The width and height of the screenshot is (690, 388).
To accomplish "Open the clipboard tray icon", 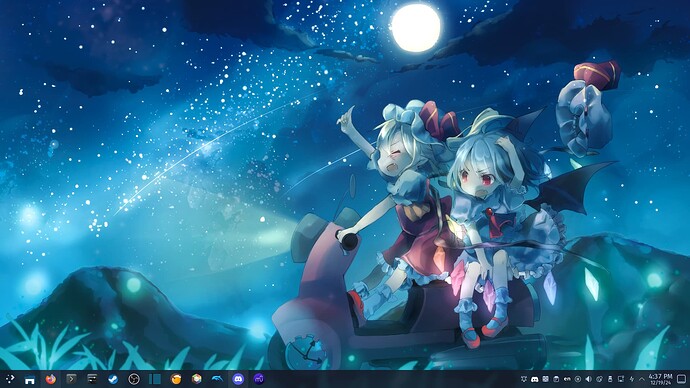I will (556, 379).
